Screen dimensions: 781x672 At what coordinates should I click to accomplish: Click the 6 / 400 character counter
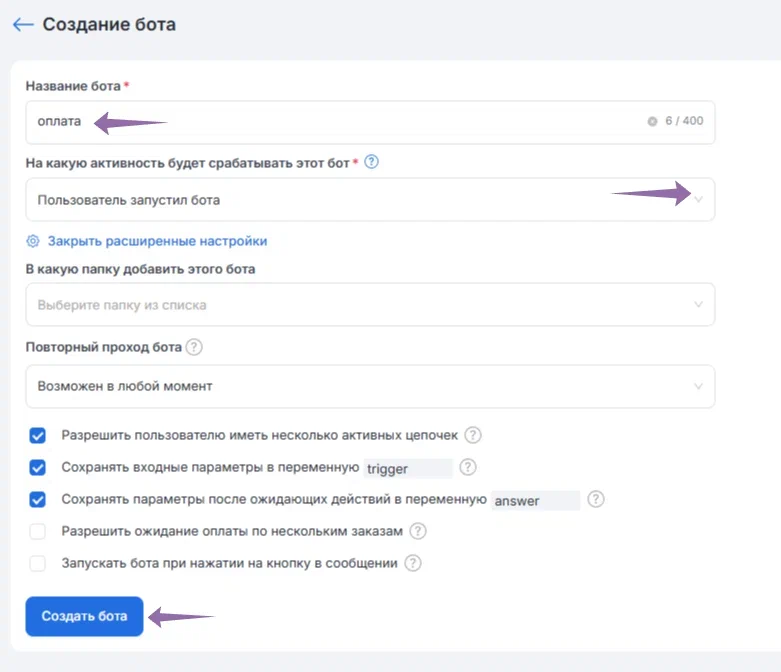pos(684,121)
